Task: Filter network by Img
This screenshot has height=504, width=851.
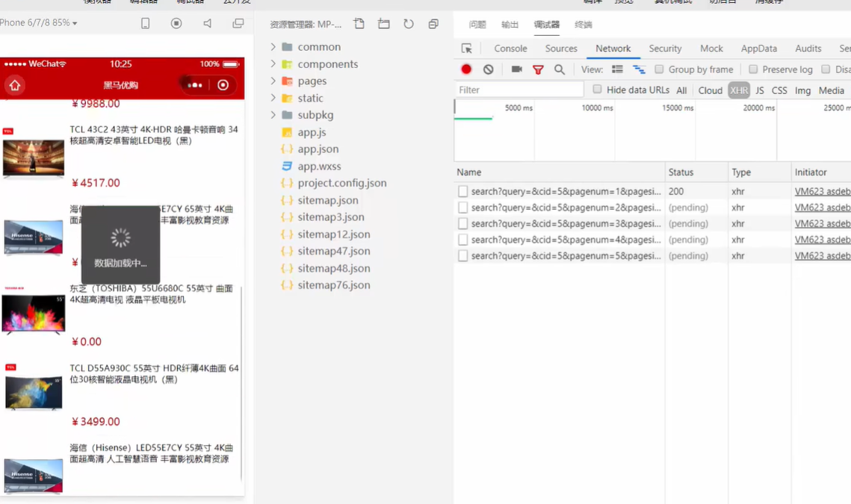Action: click(x=802, y=90)
